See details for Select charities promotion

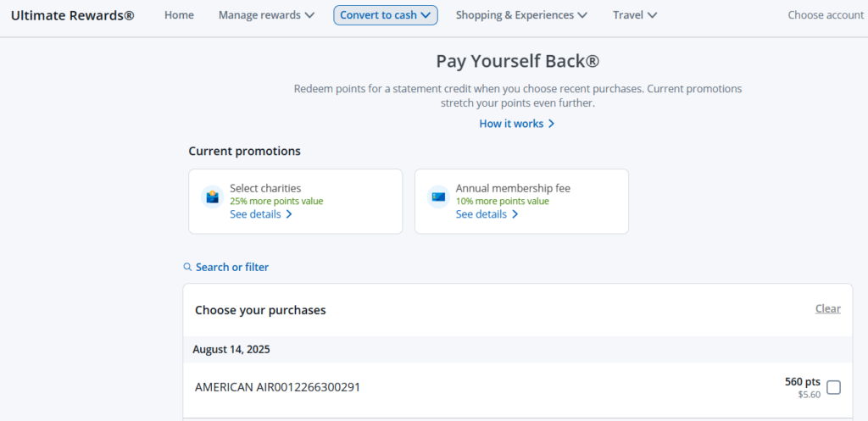click(261, 214)
